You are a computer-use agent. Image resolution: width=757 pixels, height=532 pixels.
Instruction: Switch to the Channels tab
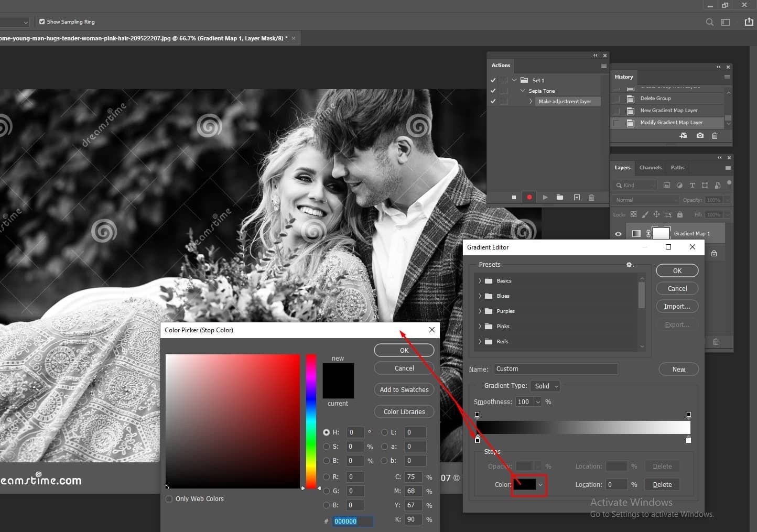tap(651, 168)
